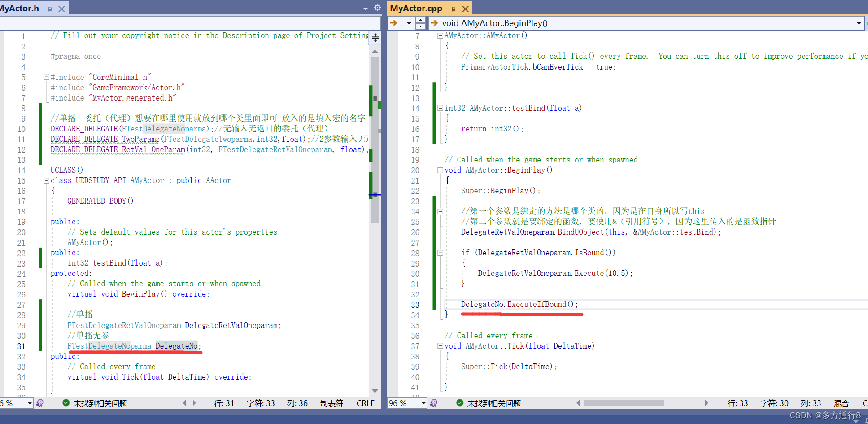Screen dimensions: 868x424
Task: Open the document dropdown arrow beside the gear
Action: pos(365,8)
